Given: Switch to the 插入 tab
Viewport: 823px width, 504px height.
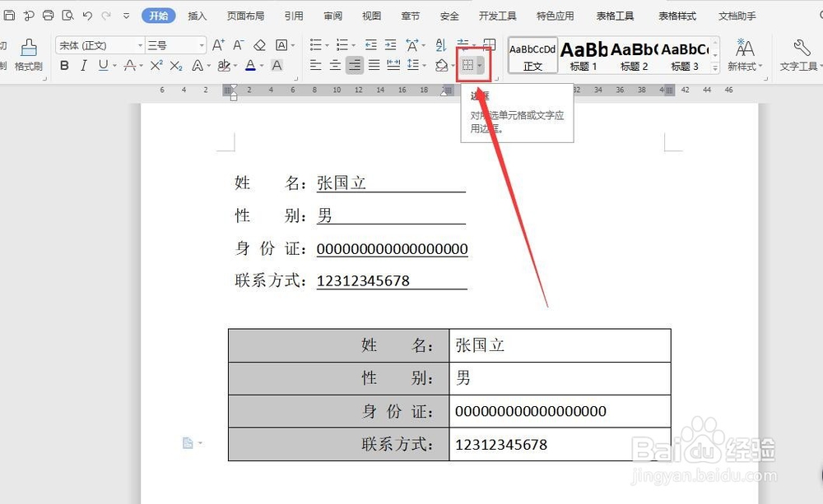Looking at the screenshot, I should point(198,16).
